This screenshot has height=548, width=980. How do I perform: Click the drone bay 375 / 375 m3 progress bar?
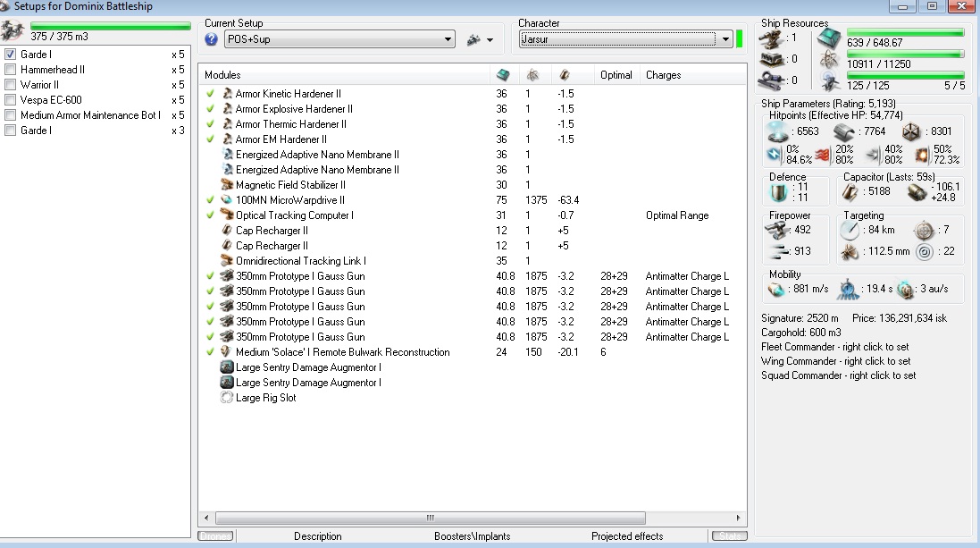coord(111,26)
